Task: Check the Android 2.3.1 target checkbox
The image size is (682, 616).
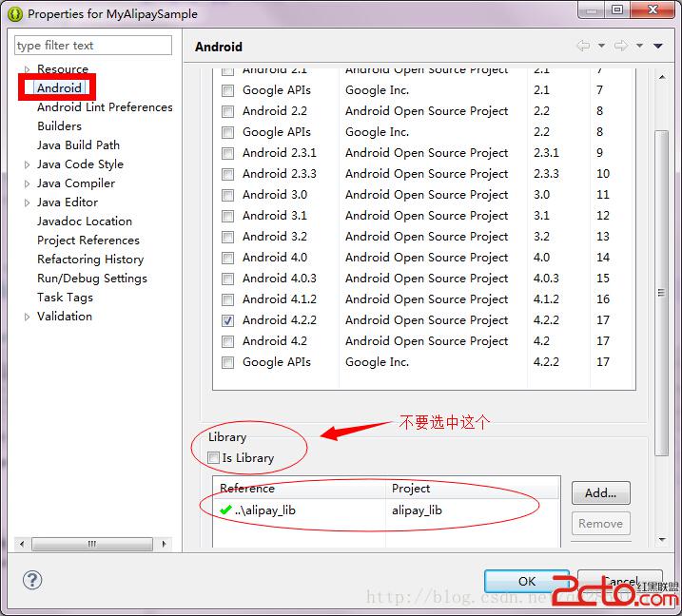Action: (x=227, y=153)
